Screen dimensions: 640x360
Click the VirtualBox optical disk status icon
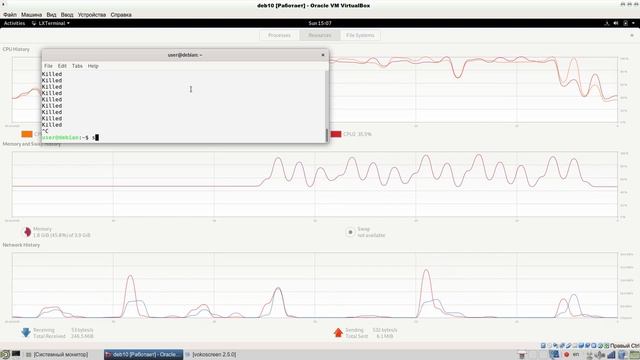[x=549, y=346]
